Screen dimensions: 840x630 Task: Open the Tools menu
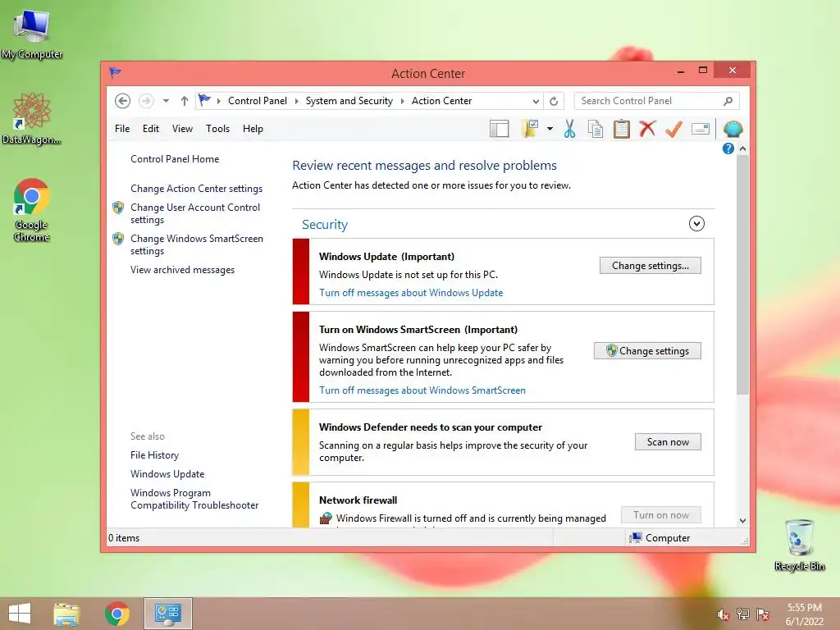click(217, 129)
